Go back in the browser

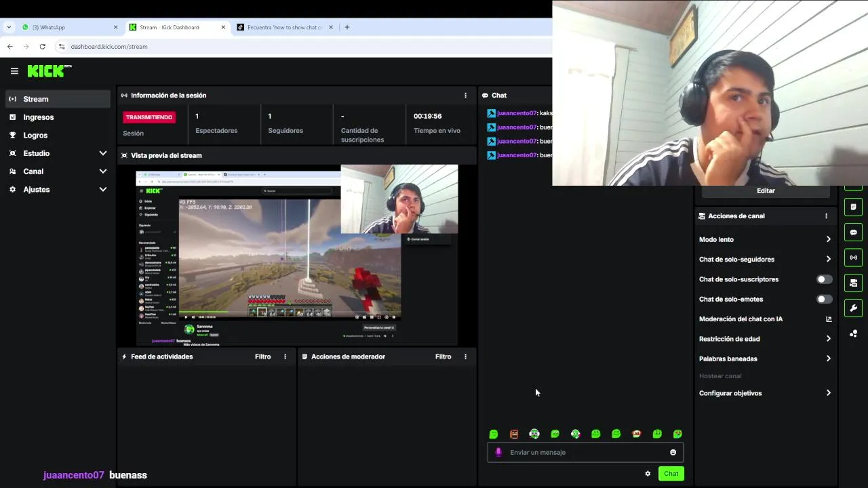tap(9, 47)
